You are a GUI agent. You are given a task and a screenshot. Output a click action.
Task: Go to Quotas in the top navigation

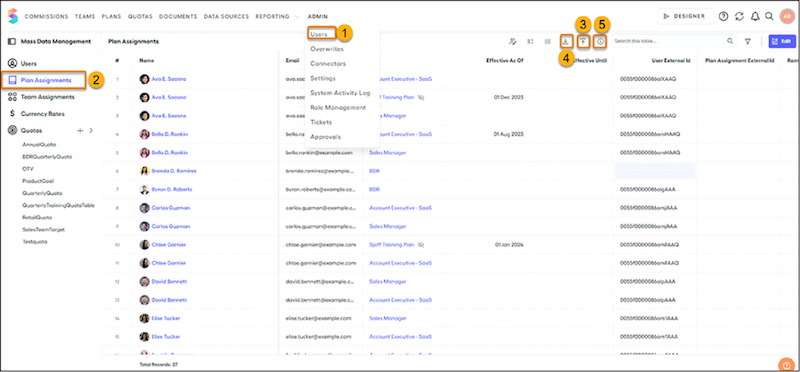pyautogui.click(x=140, y=16)
